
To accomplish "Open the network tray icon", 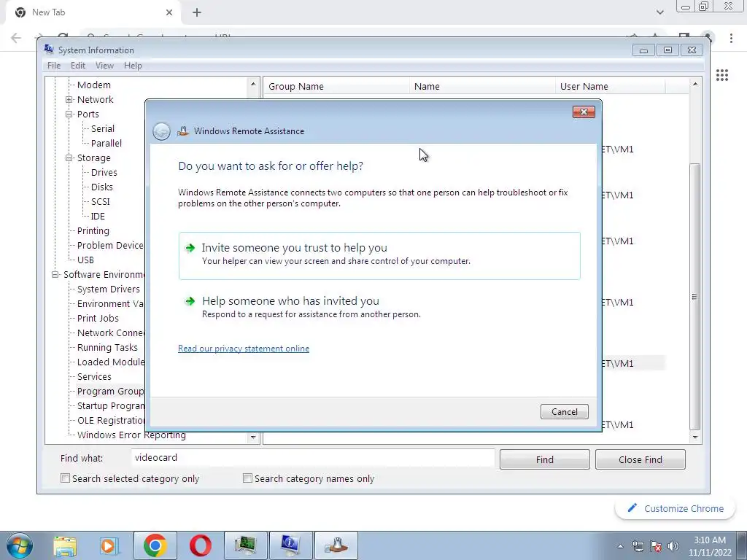I will point(638,546).
